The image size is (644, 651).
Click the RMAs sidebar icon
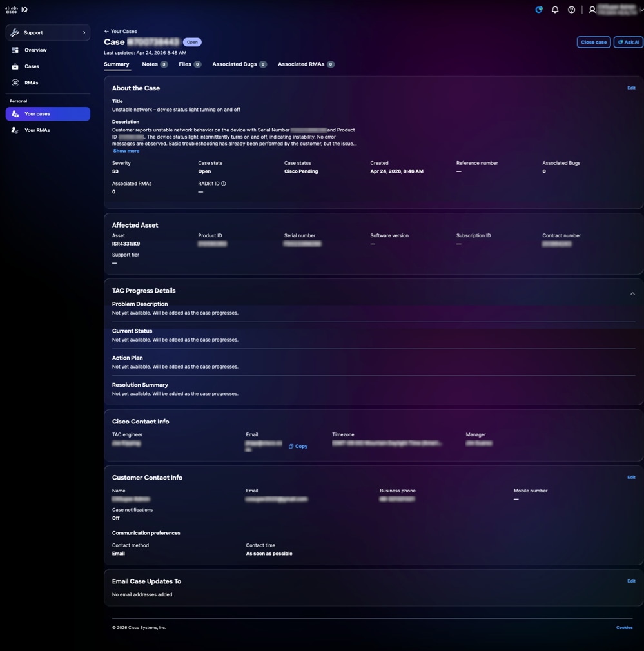[x=15, y=83]
